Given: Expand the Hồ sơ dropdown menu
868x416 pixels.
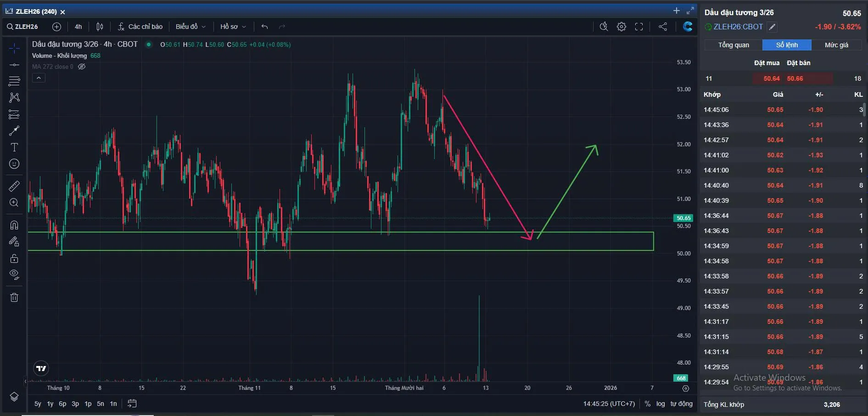Looking at the screenshot, I should pos(233,27).
